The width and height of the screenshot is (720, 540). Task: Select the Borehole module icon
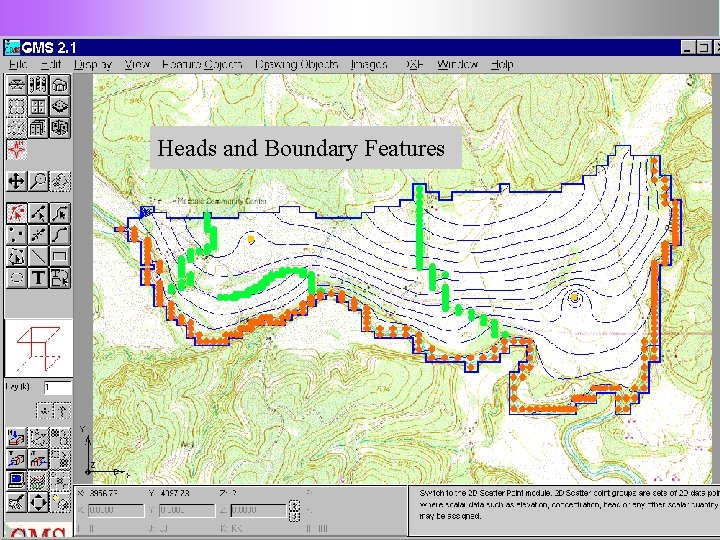pos(38,85)
